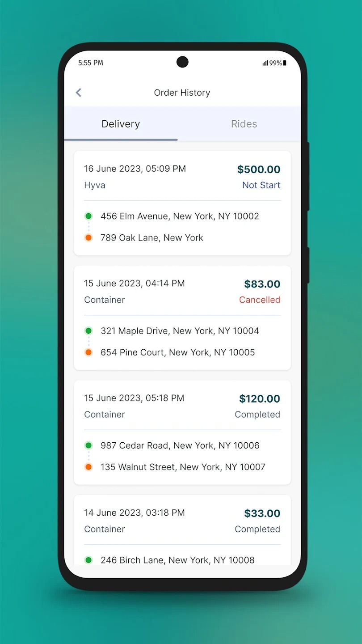Open the $83.00 order amount

click(x=262, y=284)
